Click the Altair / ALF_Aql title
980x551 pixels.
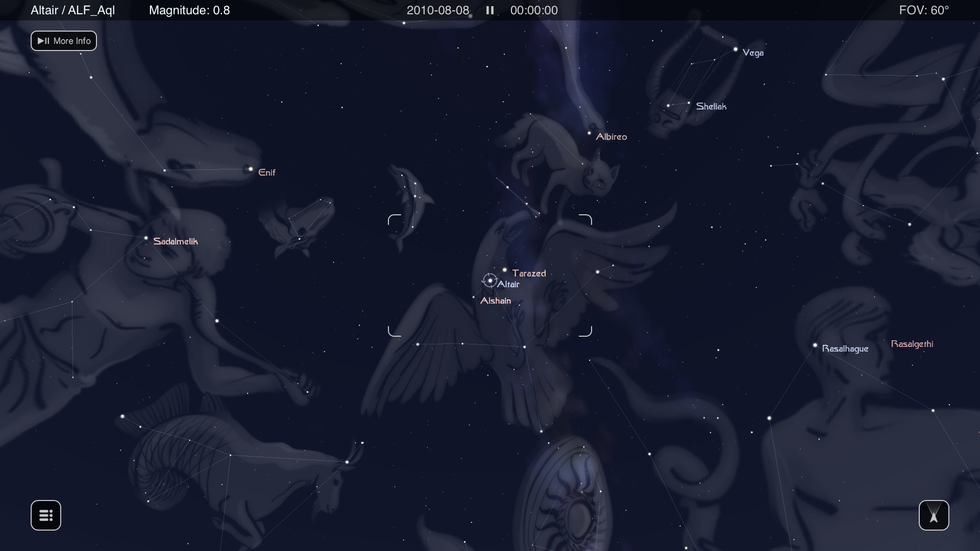[x=72, y=10]
